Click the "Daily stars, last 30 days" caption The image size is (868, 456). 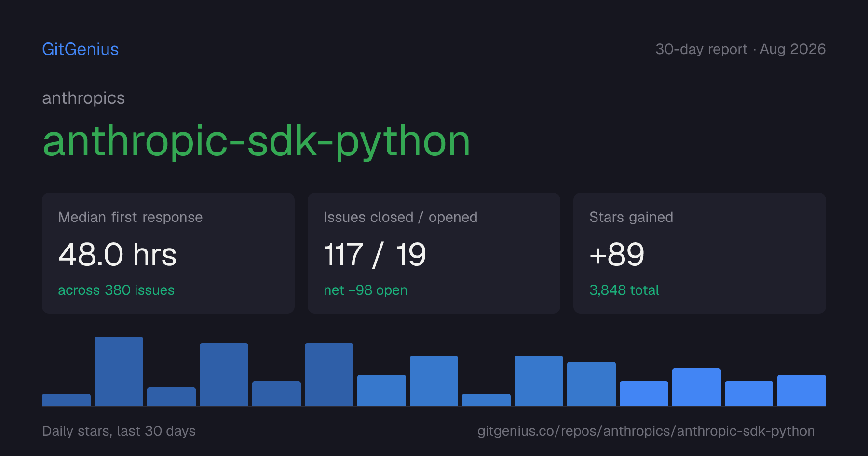(119, 431)
